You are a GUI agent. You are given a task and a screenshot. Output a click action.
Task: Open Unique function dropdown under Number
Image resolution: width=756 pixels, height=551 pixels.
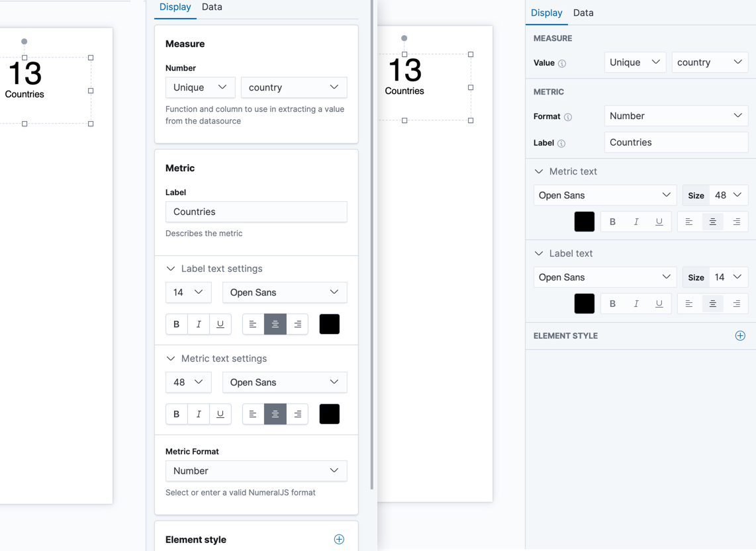click(x=200, y=87)
